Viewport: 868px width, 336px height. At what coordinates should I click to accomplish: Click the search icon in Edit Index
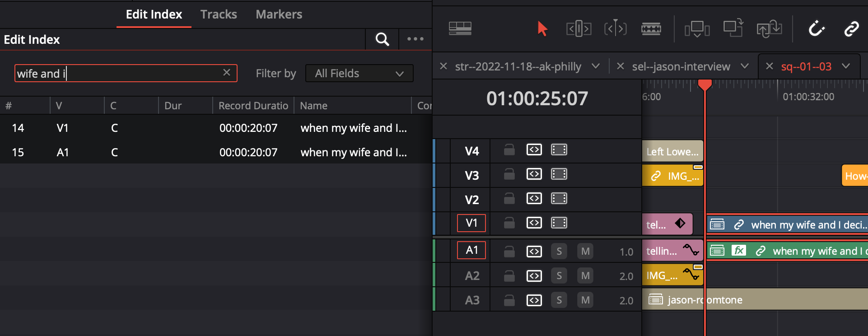(382, 39)
